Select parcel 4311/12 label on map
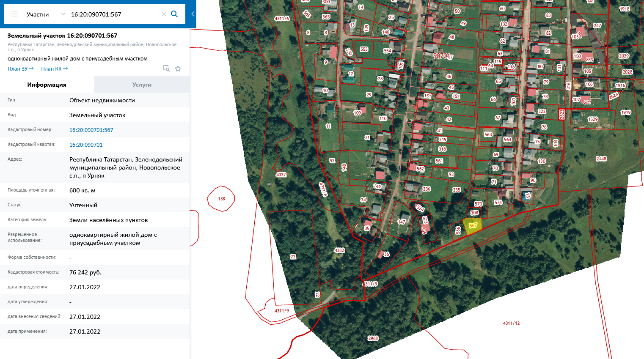This screenshot has width=644, height=359. point(511,323)
